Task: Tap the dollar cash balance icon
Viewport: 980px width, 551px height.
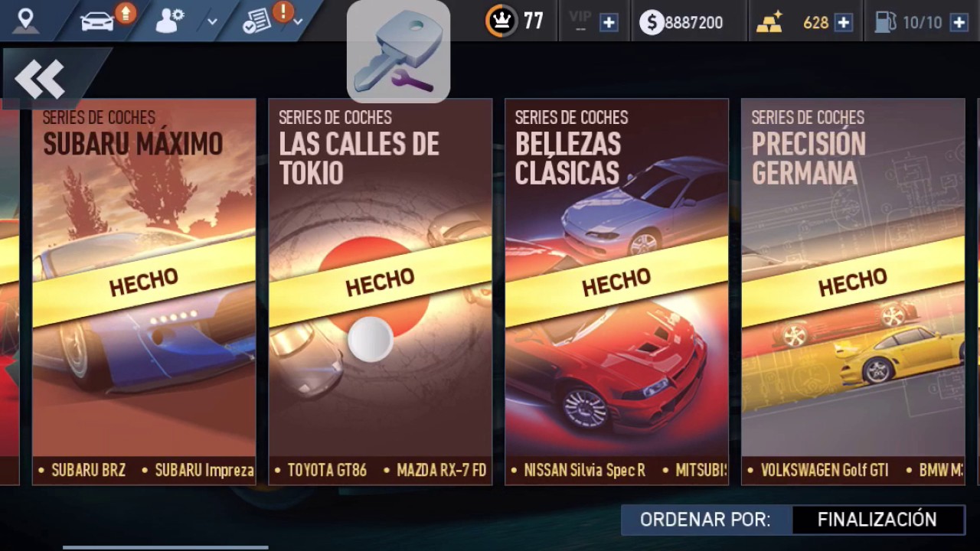Action: 652,22
